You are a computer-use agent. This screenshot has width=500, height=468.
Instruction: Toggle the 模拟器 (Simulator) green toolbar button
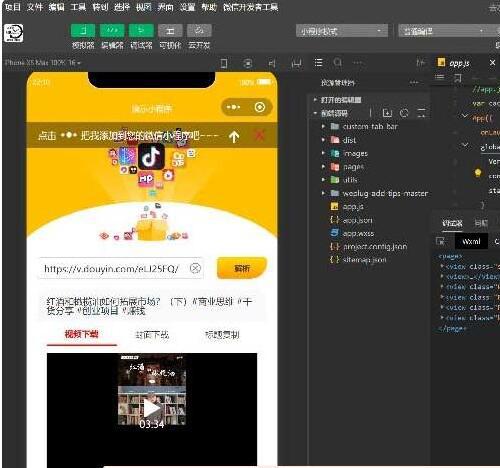click(83, 31)
